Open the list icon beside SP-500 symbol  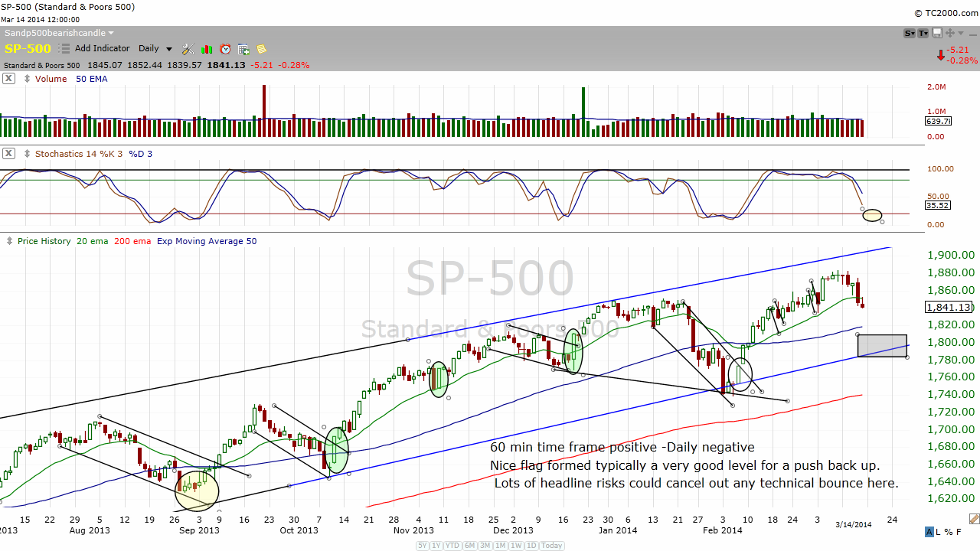tap(65, 49)
